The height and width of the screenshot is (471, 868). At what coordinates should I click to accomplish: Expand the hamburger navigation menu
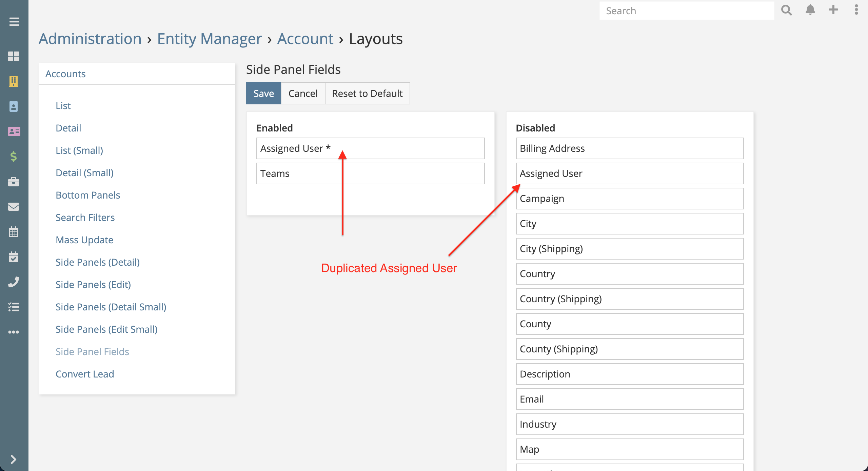tap(14, 22)
